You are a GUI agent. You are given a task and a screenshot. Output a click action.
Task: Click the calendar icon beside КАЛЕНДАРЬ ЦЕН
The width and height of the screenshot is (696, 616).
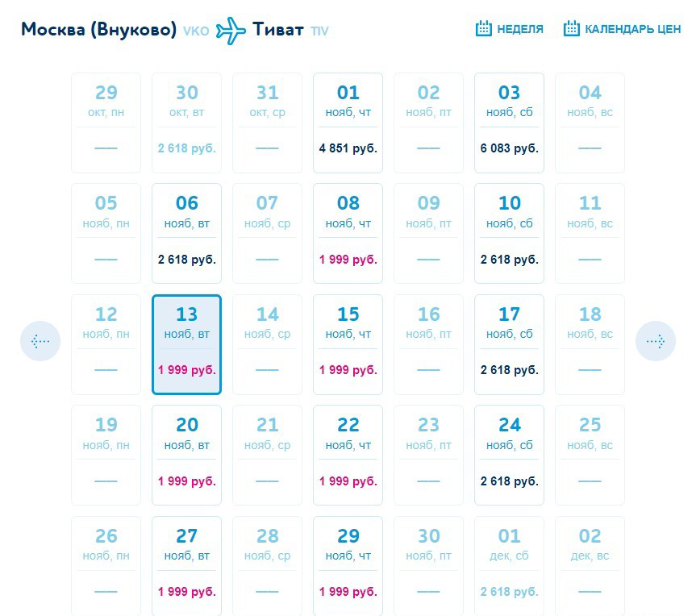click(x=571, y=29)
